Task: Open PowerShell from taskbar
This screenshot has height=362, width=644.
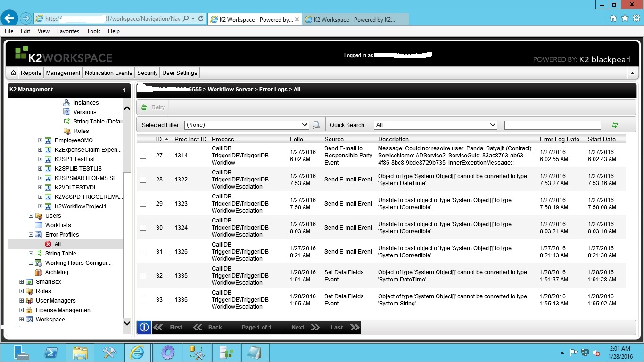Action: [x=51, y=353]
